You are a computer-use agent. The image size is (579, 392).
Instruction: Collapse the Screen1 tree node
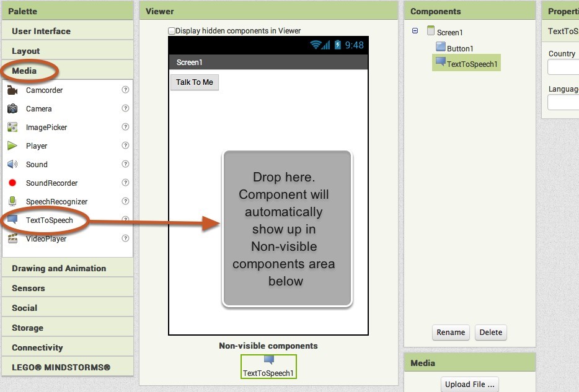tap(415, 31)
